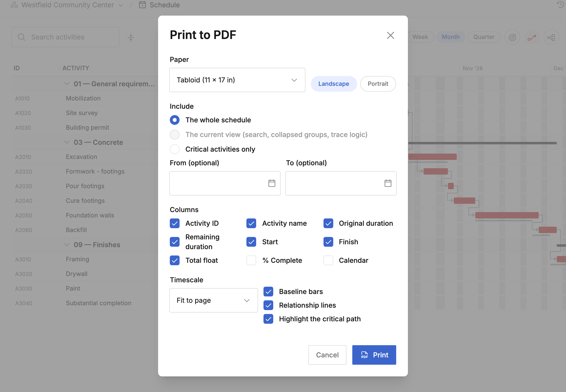
Task: Open the Timescale Fit to page dropdown
Action: 213,300
